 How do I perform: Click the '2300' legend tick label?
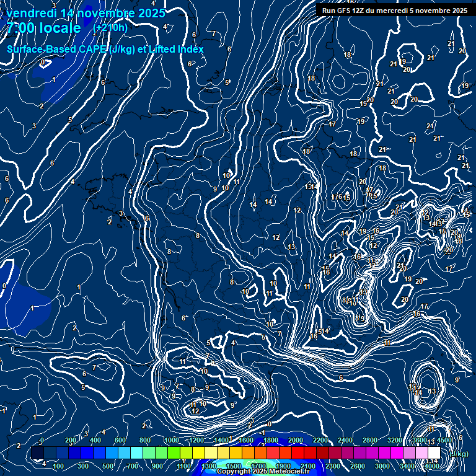(333, 466)
